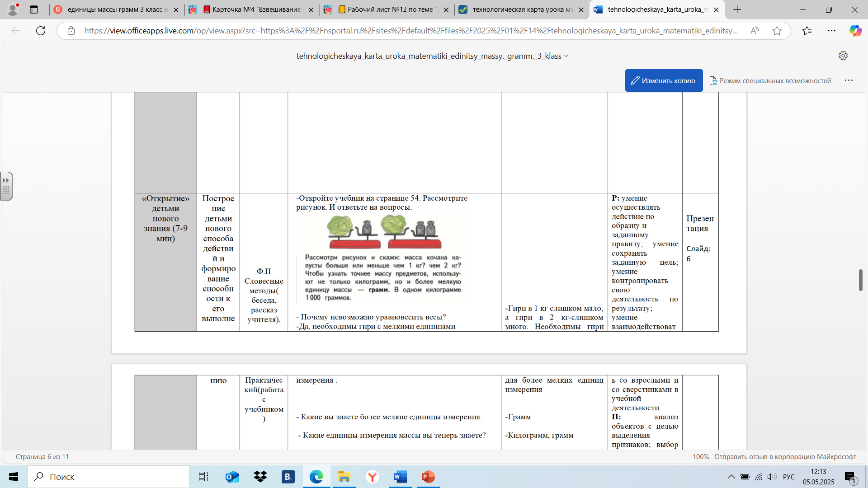Click 'Слайд: 6' text in table
Screen dimensions: 868x488
(698, 253)
